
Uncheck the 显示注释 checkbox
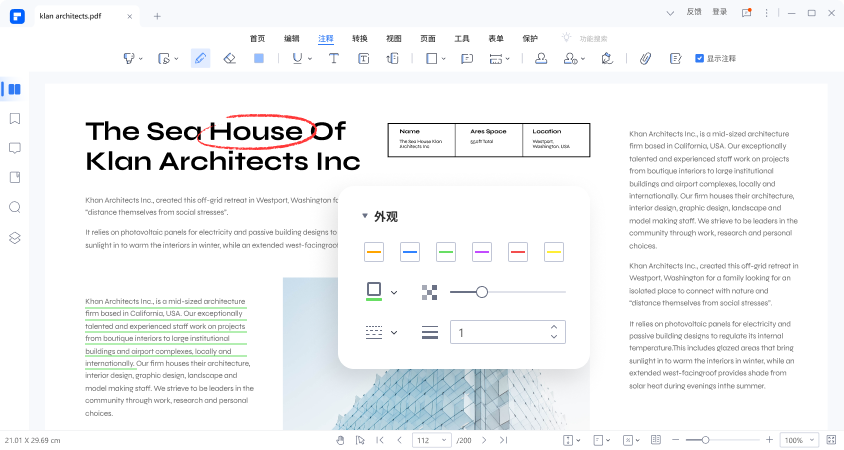tap(699, 59)
